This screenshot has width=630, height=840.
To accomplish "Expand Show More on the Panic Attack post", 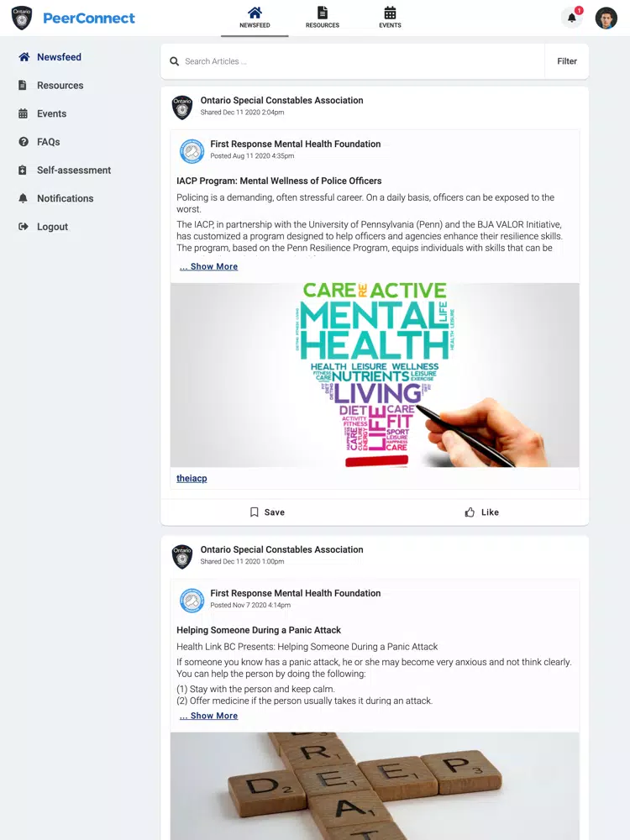I will (x=209, y=716).
